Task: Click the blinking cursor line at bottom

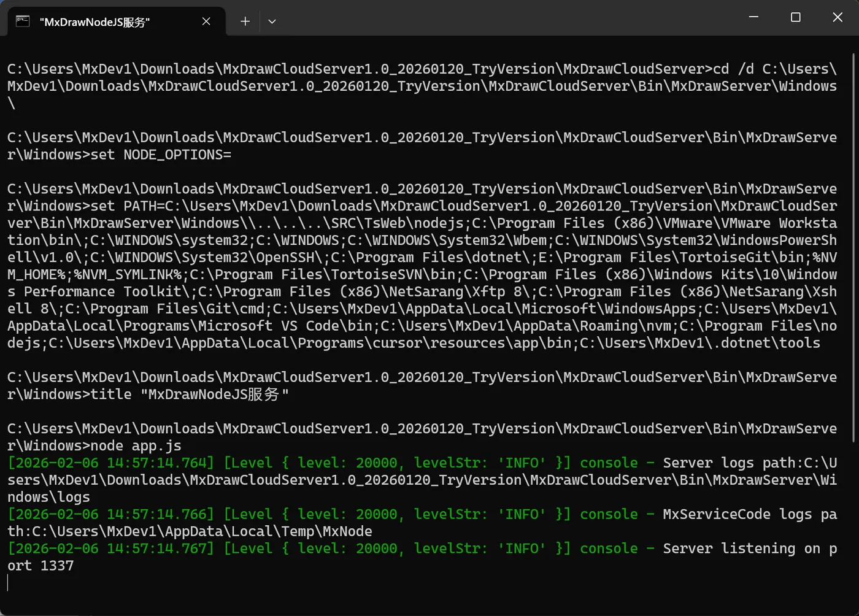Action: (x=9, y=583)
